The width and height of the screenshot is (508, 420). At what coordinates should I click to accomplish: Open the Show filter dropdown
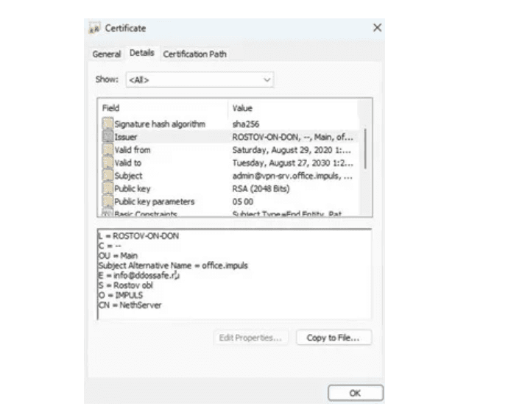199,79
